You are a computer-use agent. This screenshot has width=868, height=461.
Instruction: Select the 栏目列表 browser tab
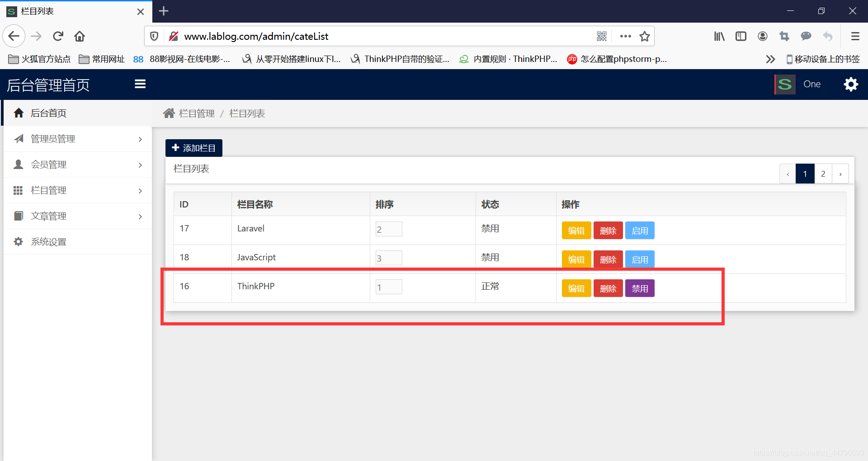pyautogui.click(x=76, y=11)
